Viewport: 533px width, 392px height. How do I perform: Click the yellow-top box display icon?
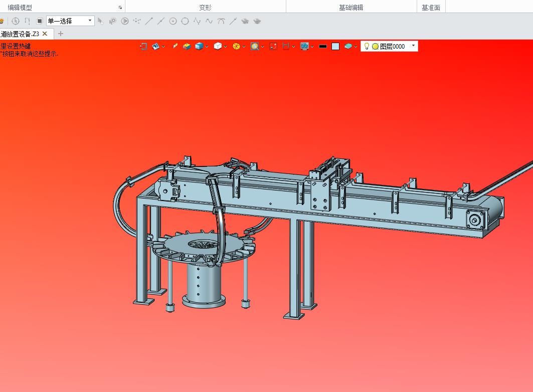click(x=187, y=46)
